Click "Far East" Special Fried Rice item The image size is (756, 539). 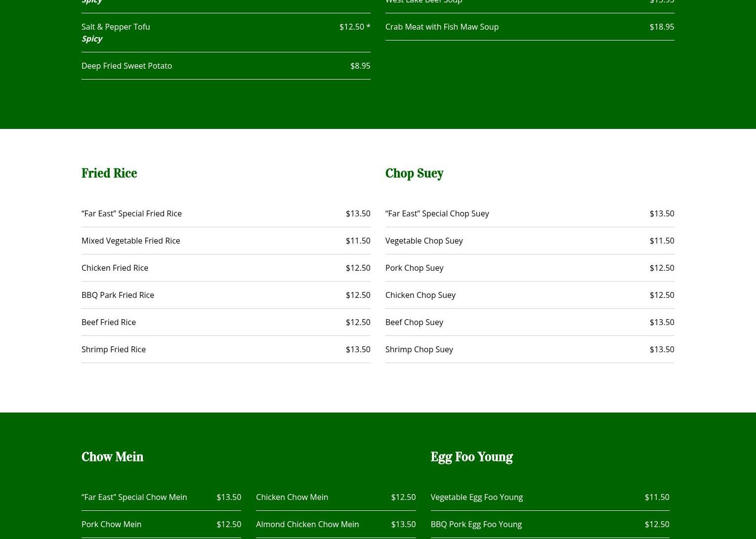pyautogui.click(x=131, y=213)
